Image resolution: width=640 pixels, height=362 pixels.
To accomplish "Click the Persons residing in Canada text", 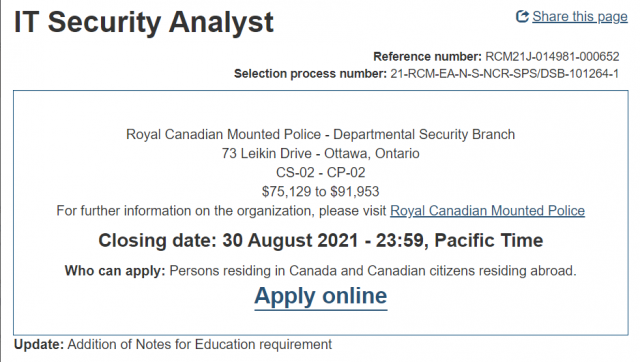I will (373, 271).
